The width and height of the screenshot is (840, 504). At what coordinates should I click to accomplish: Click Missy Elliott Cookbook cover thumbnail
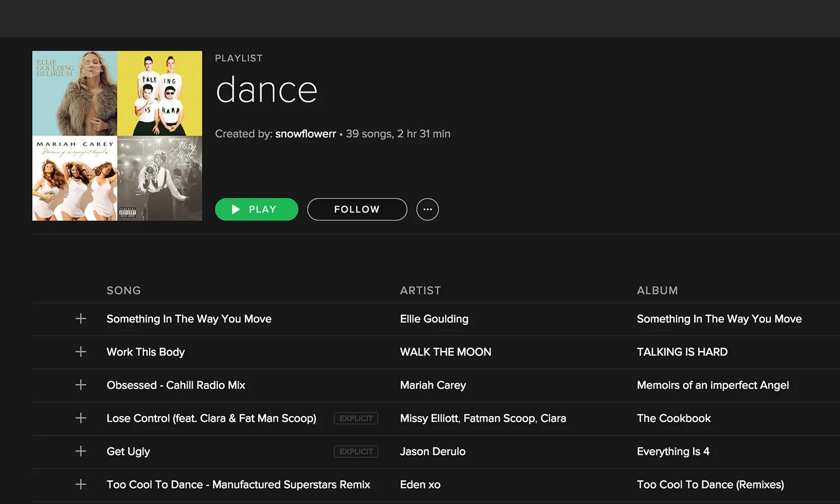(x=160, y=178)
